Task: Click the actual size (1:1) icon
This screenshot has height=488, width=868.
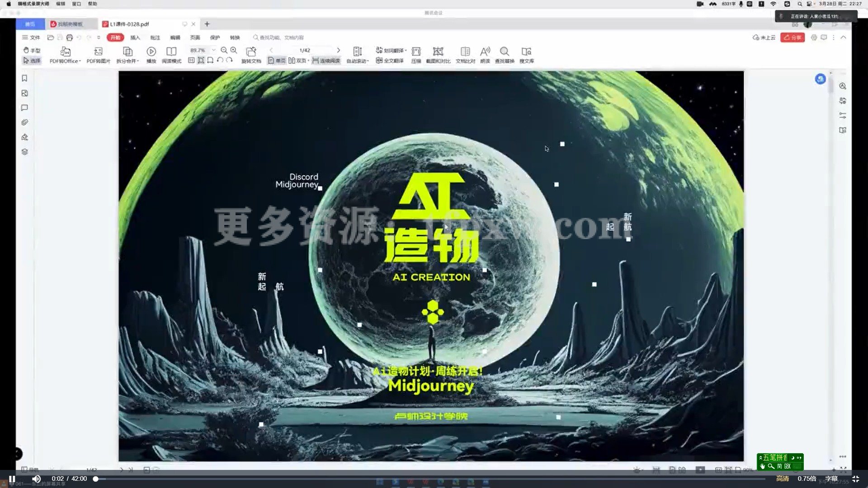Action: 191,60
